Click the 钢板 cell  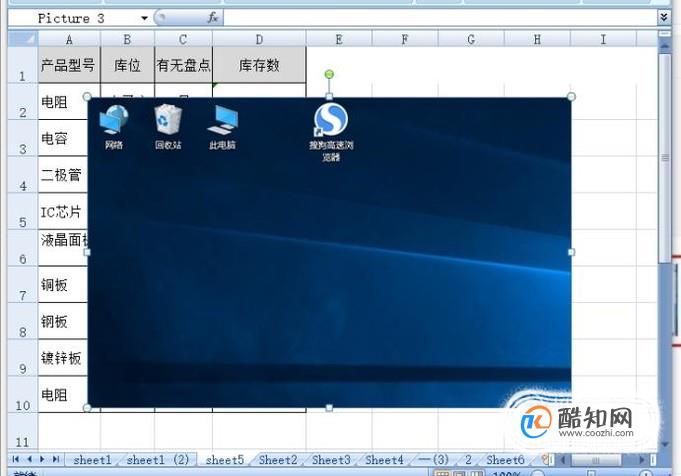click(63, 321)
